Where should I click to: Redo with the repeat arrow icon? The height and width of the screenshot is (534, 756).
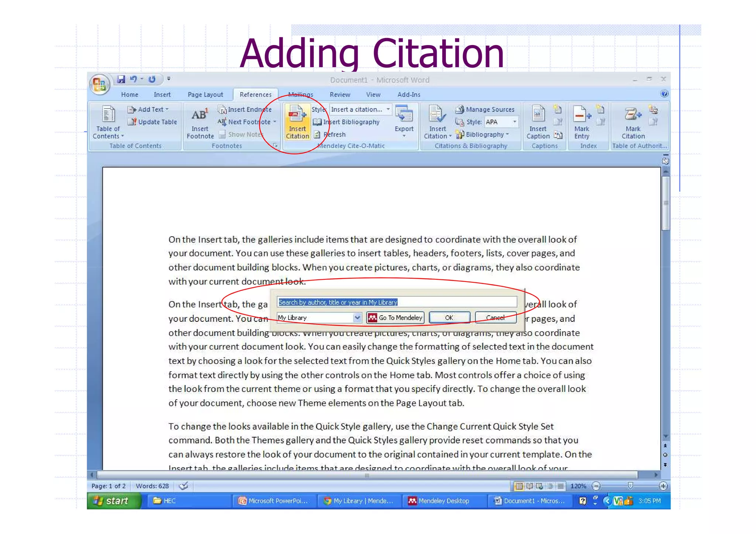tap(152, 79)
